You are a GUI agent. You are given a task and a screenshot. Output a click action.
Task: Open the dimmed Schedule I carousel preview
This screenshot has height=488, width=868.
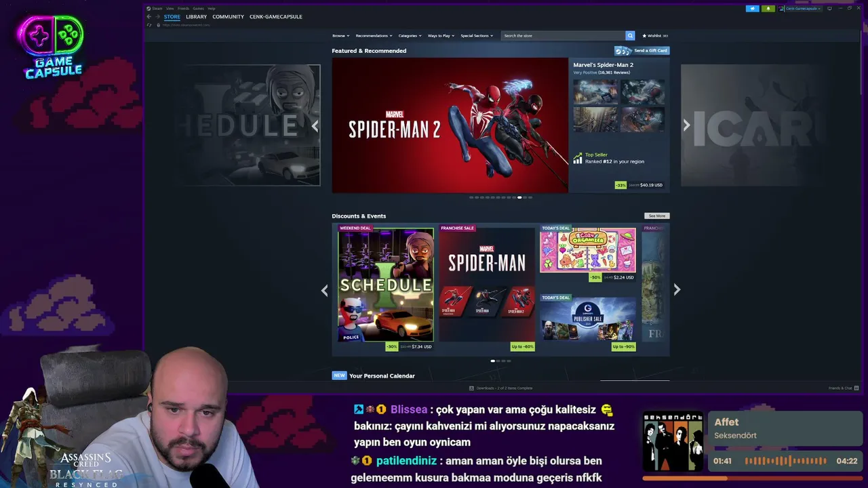[248, 125]
